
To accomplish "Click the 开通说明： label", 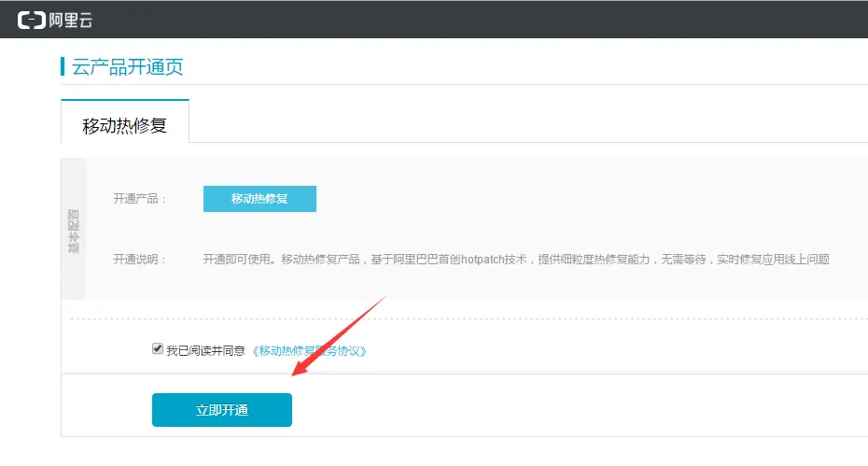I will pos(139,260).
